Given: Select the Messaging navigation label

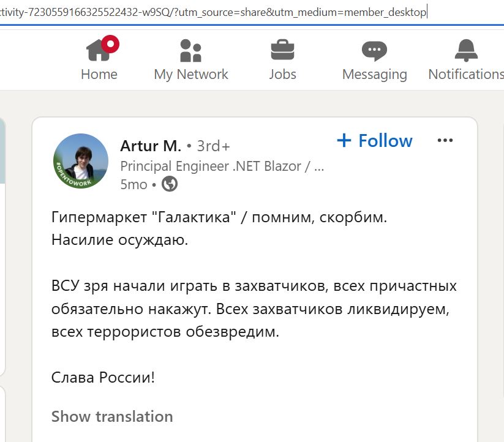Looking at the screenshot, I should (x=374, y=75).
